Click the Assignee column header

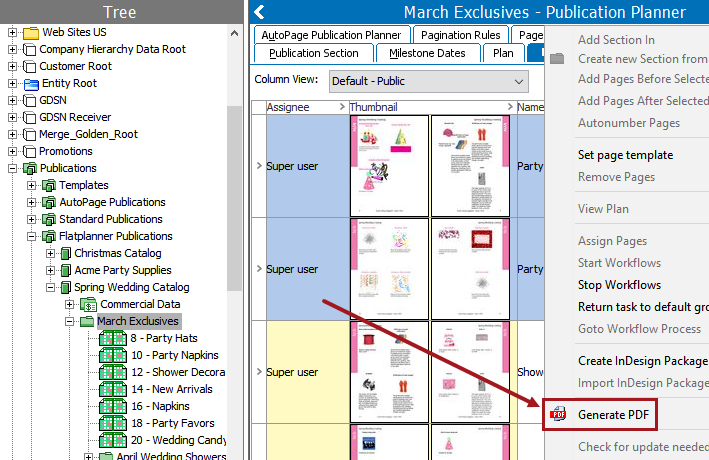tap(307, 107)
